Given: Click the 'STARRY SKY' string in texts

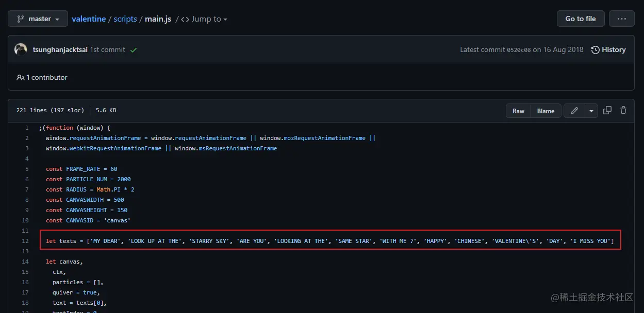Looking at the screenshot, I should 210,241.
